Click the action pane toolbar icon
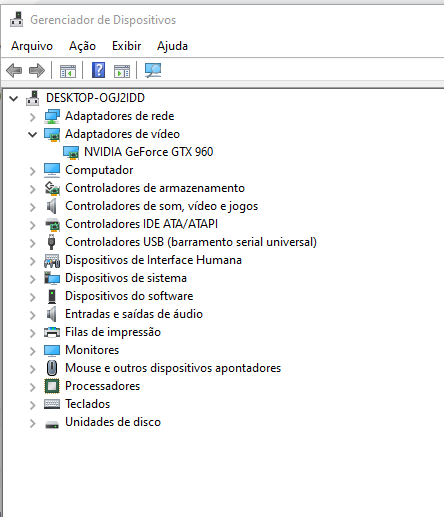The height and width of the screenshot is (517, 444). click(x=122, y=71)
